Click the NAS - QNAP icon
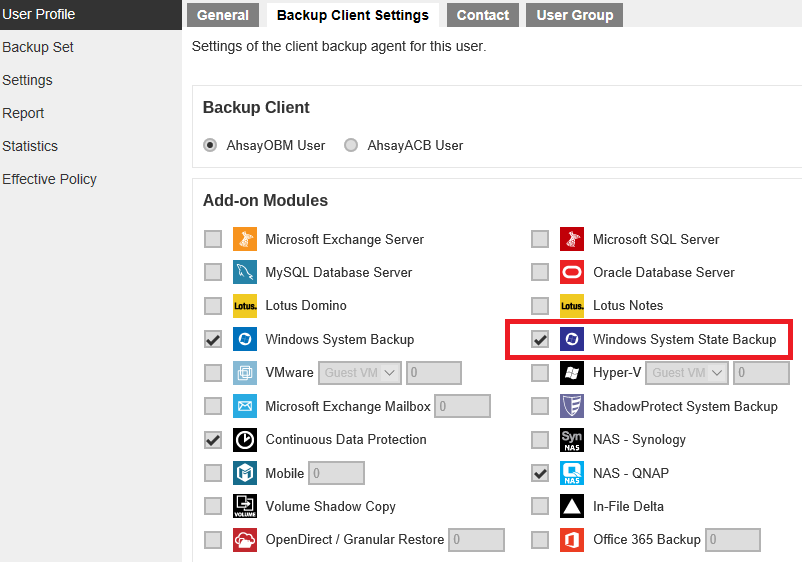The image size is (802, 562). point(572,473)
